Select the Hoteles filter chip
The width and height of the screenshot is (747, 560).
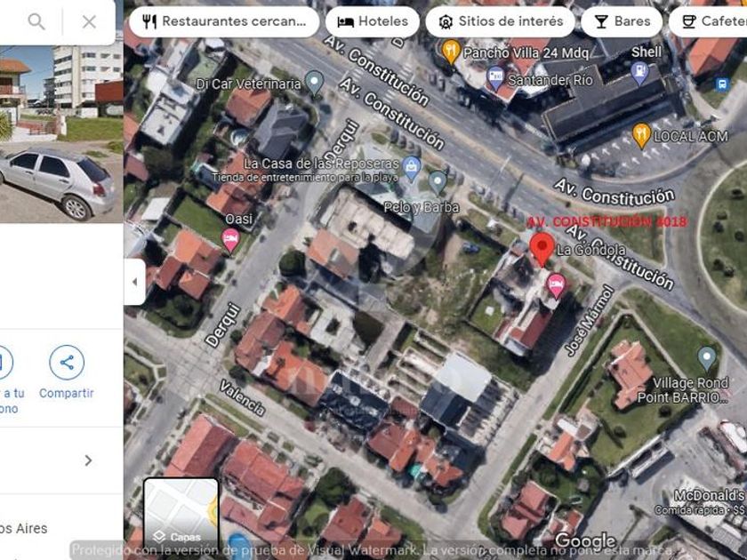pyautogui.click(x=373, y=21)
